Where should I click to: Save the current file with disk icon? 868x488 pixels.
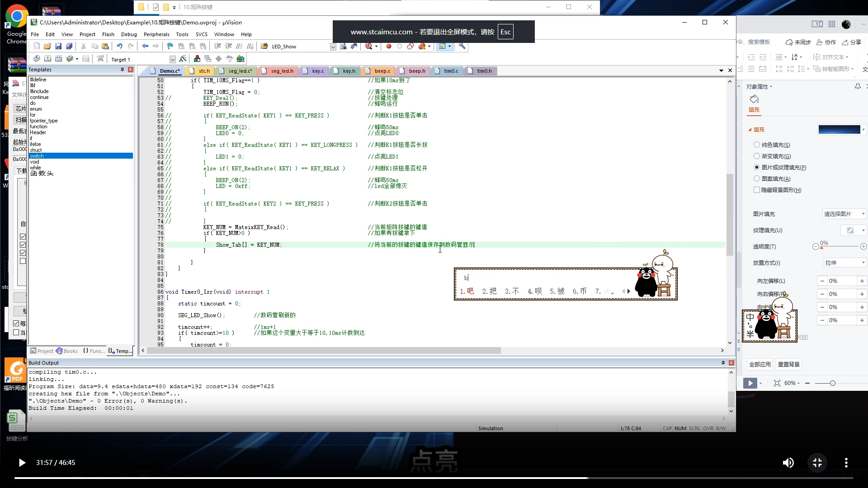(x=58, y=46)
